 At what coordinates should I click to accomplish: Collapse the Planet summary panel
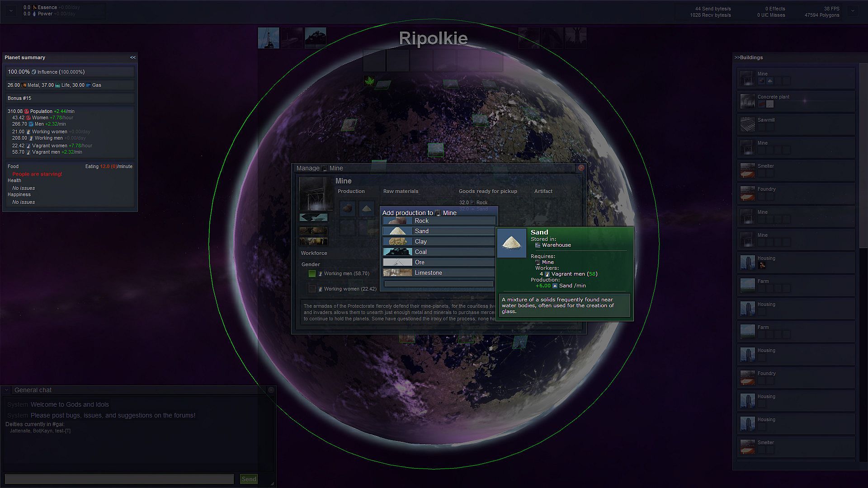(x=132, y=57)
